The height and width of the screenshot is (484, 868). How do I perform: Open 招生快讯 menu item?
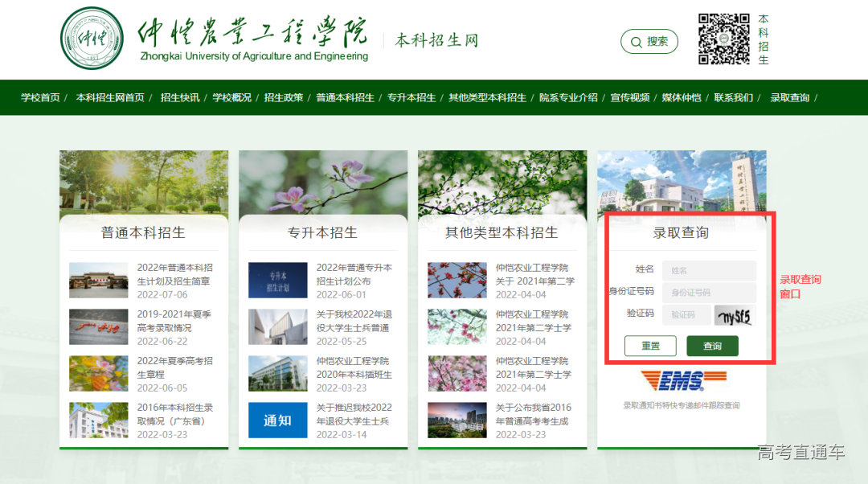[x=180, y=97]
